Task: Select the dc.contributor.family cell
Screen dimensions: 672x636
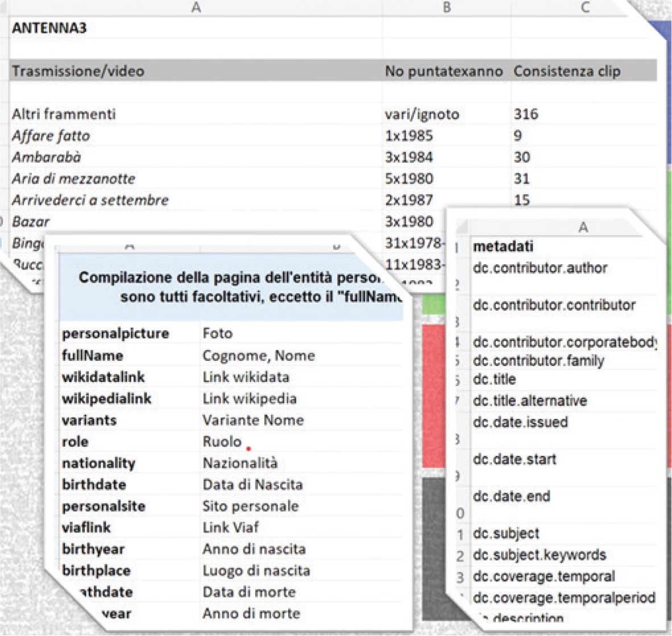Action: [x=563, y=361]
